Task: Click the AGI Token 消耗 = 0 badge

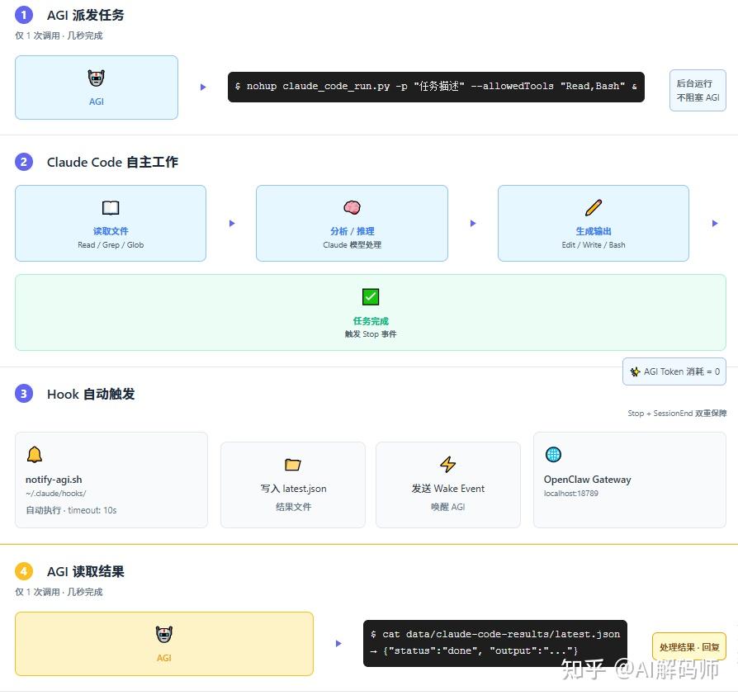Action: (x=674, y=371)
